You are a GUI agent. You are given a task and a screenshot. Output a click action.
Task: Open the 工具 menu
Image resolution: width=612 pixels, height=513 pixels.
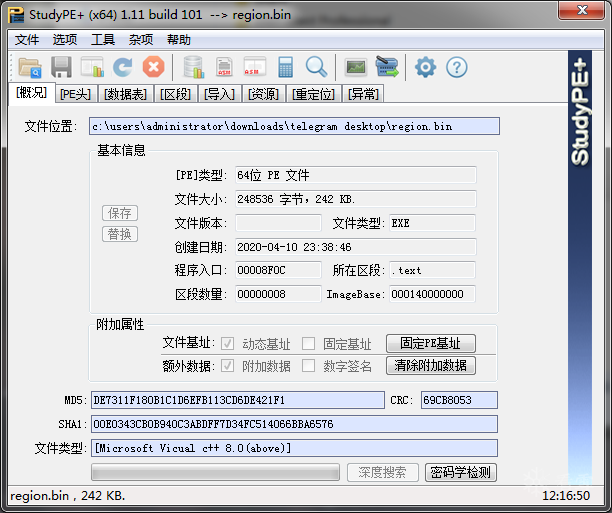103,39
